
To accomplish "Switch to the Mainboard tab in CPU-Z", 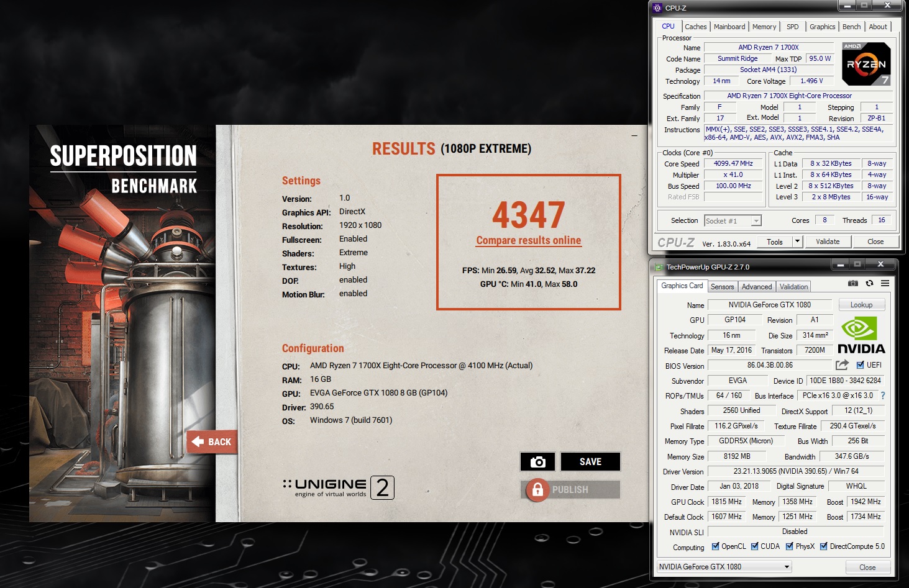I will point(729,27).
